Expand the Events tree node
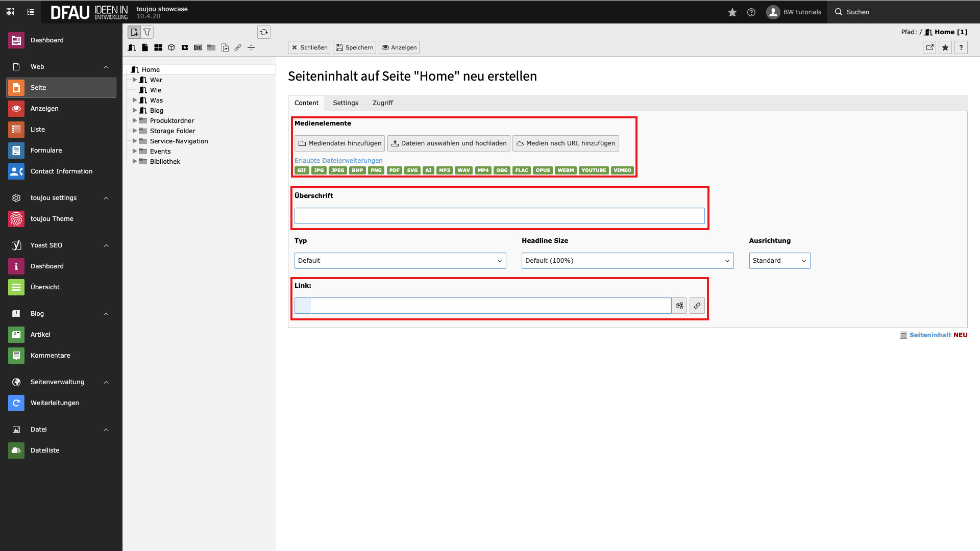980x551 pixels. [135, 152]
